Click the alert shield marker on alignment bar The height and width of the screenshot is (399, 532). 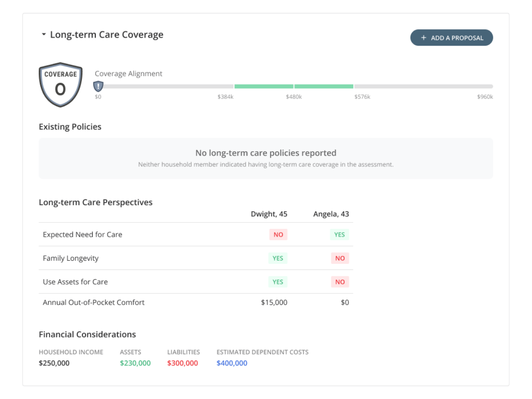pyautogui.click(x=98, y=86)
